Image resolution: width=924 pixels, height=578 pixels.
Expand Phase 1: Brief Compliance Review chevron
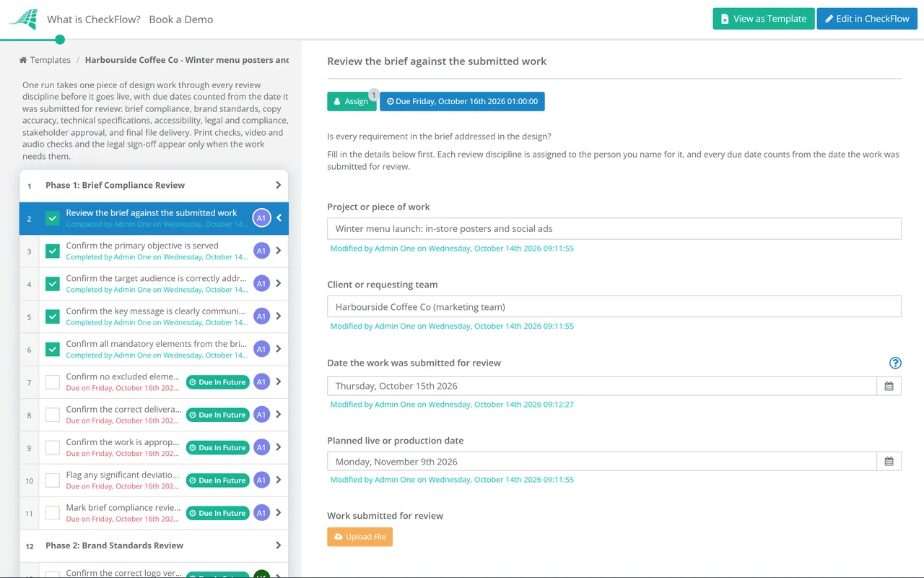pos(279,185)
